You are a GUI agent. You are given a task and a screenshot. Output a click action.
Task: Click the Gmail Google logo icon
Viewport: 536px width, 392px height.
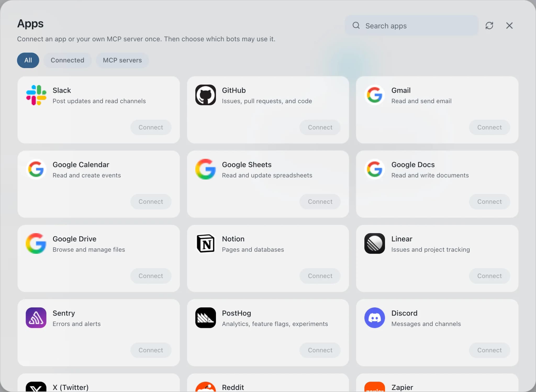coord(375,95)
